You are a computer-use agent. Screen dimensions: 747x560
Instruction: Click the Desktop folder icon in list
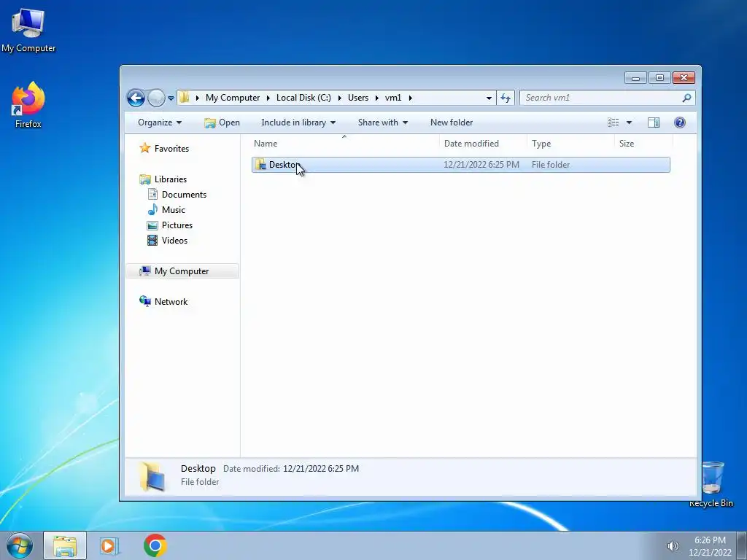pyautogui.click(x=260, y=165)
